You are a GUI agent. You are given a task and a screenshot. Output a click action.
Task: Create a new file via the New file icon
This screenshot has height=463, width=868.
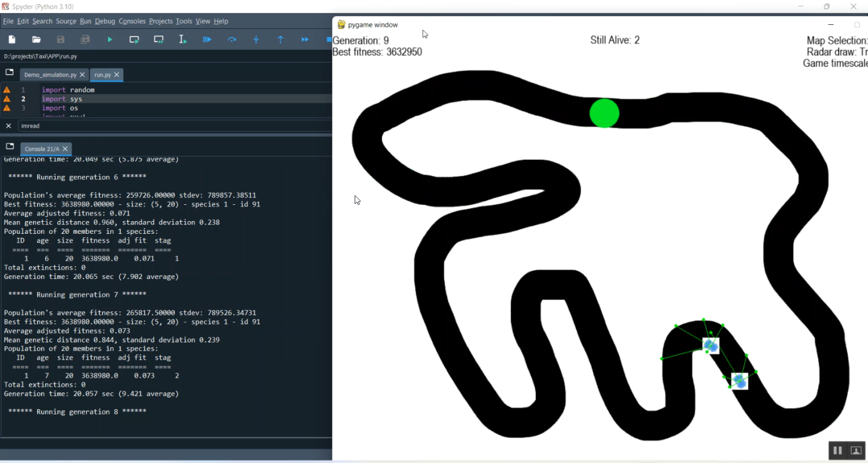pos(12,39)
